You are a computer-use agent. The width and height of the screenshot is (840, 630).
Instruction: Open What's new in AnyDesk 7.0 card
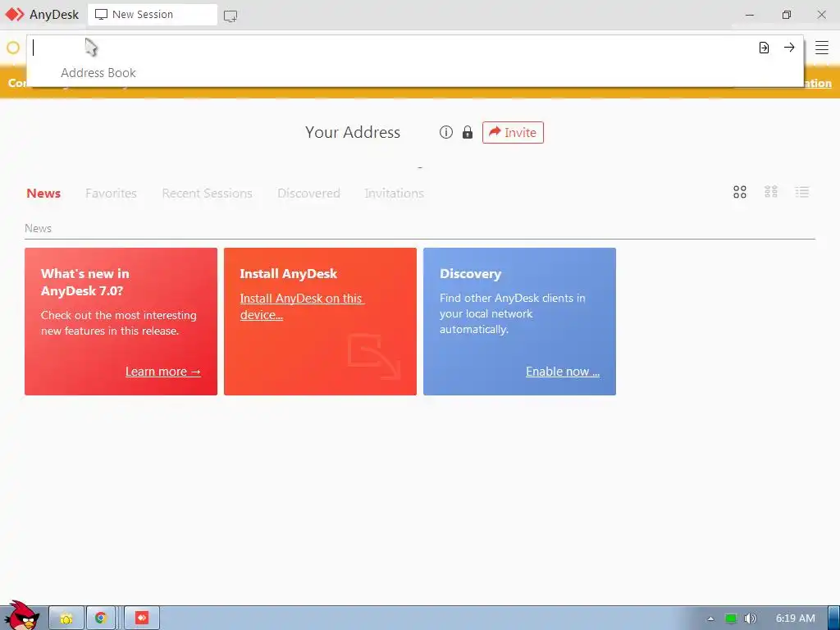point(121,322)
